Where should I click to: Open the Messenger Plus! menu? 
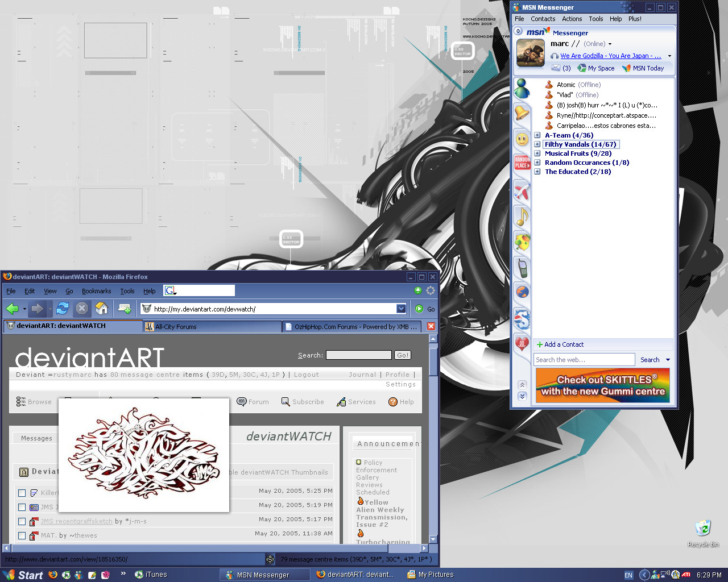(x=635, y=19)
